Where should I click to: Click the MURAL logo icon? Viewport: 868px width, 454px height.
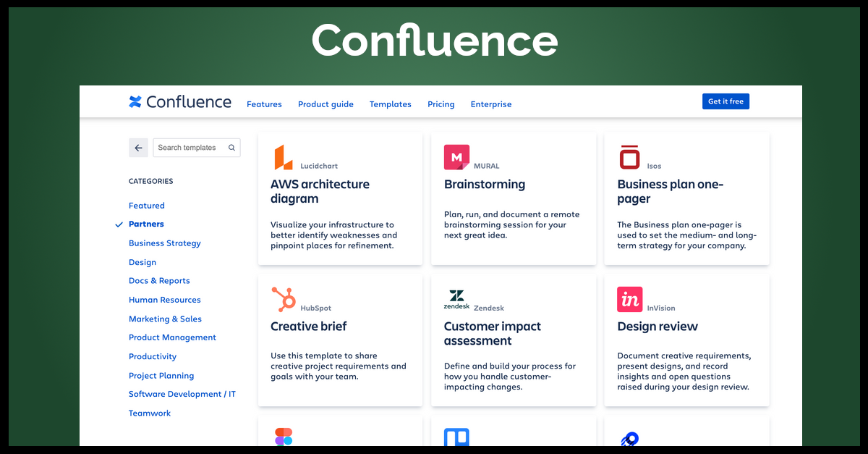click(x=456, y=157)
